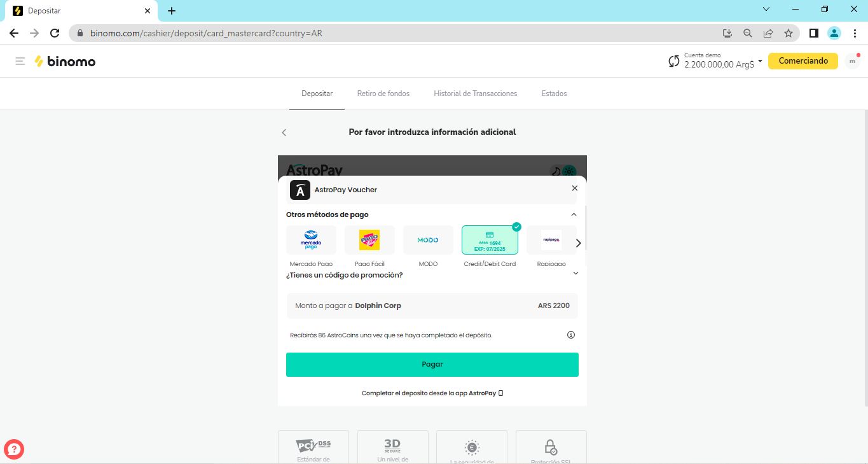Viewport: 868px width, 464px height.
Task: Switch AstroPay to light theme
Action: 568,171
